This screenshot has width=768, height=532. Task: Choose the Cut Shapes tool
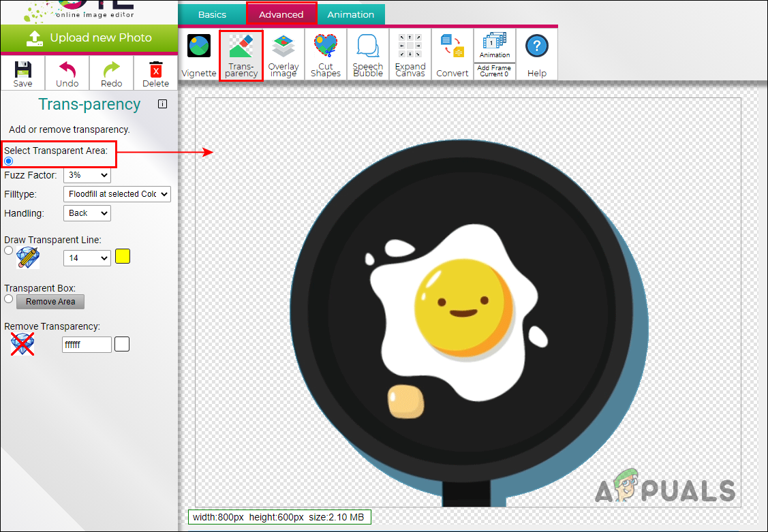click(x=326, y=54)
